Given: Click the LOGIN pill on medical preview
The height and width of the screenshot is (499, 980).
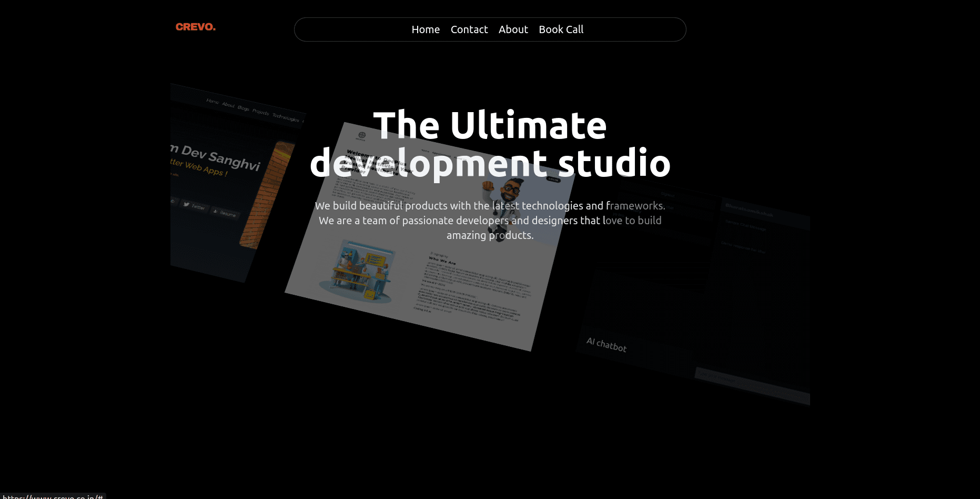Looking at the screenshot, I should click(x=553, y=179).
